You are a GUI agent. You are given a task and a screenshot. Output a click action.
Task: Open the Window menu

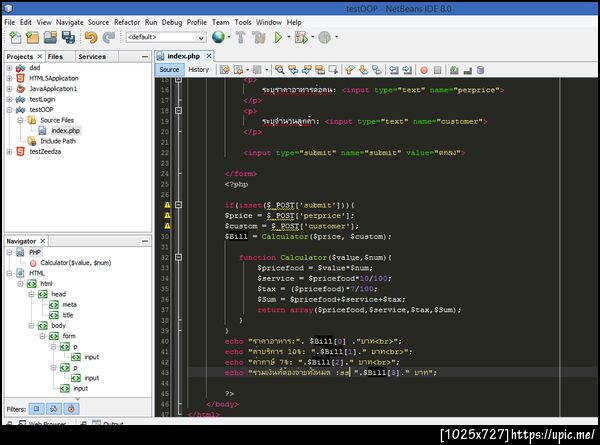[x=269, y=22]
